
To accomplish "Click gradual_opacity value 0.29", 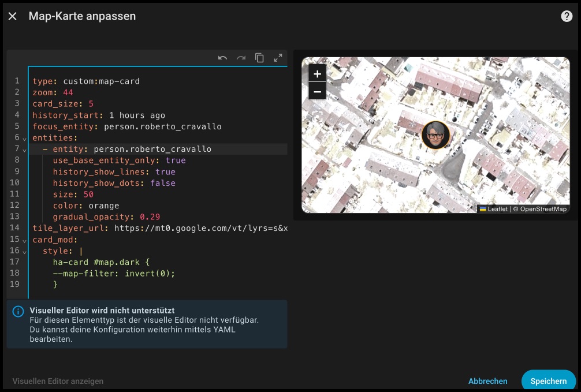I will 150,216.
